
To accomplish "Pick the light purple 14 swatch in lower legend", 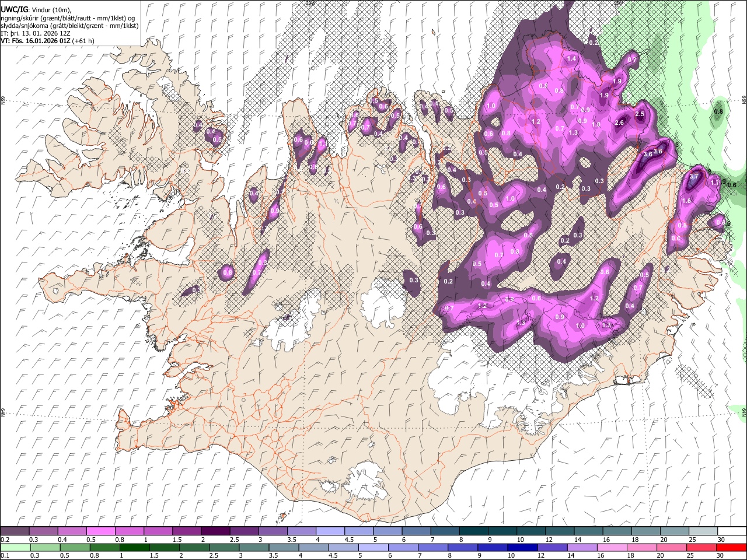I will pos(581,547).
